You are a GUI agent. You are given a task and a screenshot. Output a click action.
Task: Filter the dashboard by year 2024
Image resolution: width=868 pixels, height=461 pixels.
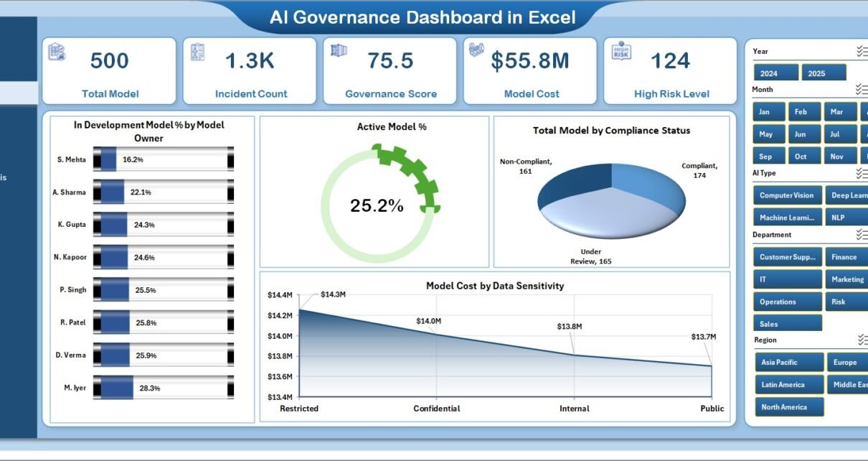pyautogui.click(x=775, y=73)
